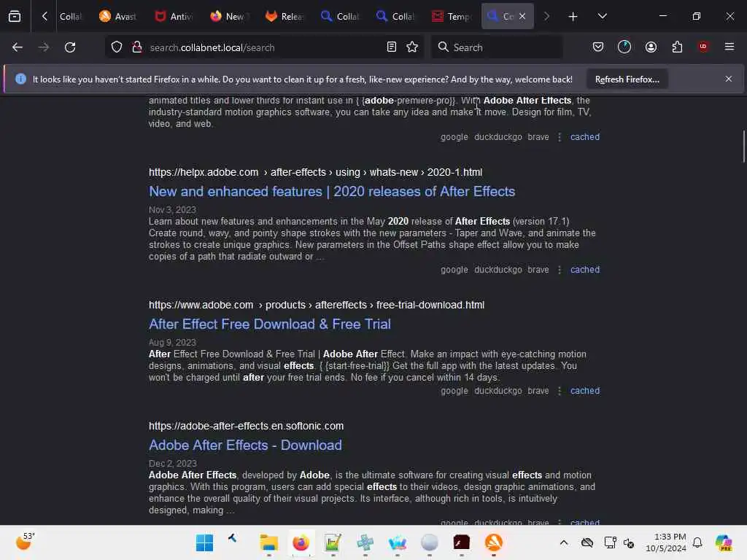
Task: Close the active search tab
Action: point(522,16)
